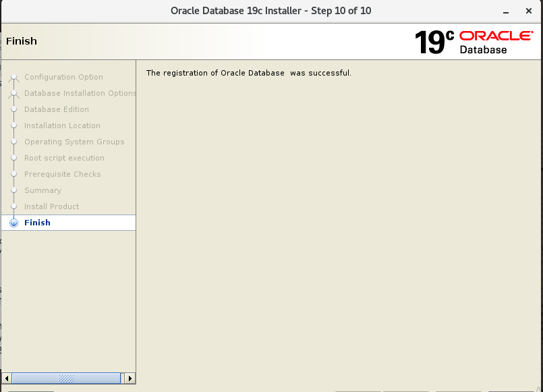This screenshot has width=543, height=392.
Task: Select the Configuration Option step
Action: [x=63, y=77]
